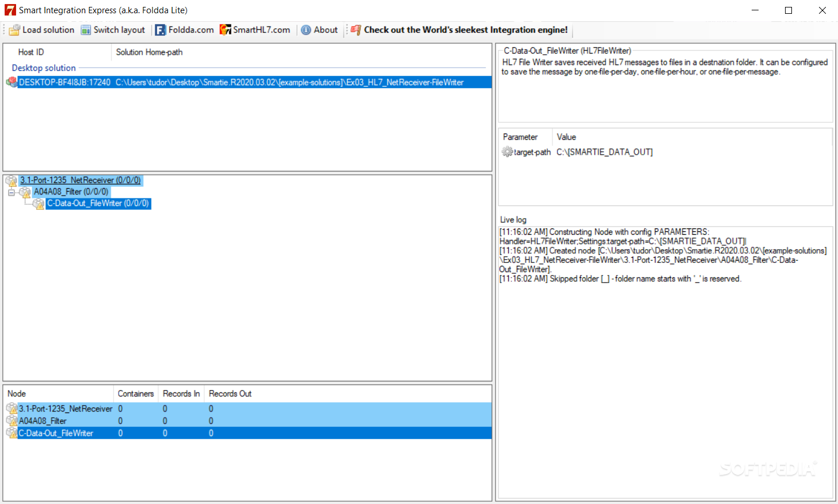This screenshot has width=838, height=504.
Task: Visit SmartHL7.com from toolbar
Action: 255,30
